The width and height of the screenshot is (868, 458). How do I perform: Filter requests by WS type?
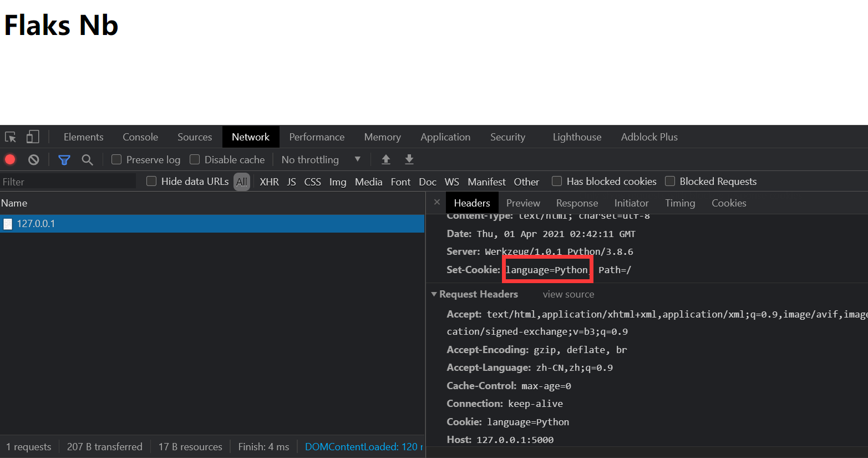(x=451, y=182)
